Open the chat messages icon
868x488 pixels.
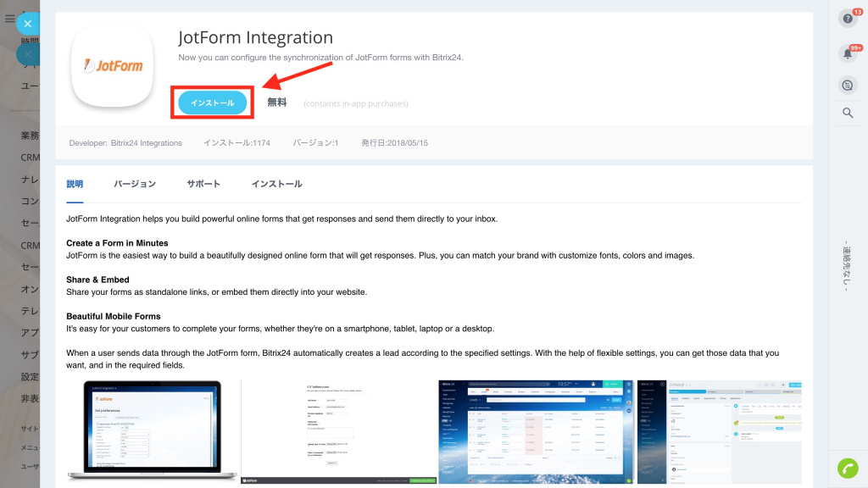(848, 86)
